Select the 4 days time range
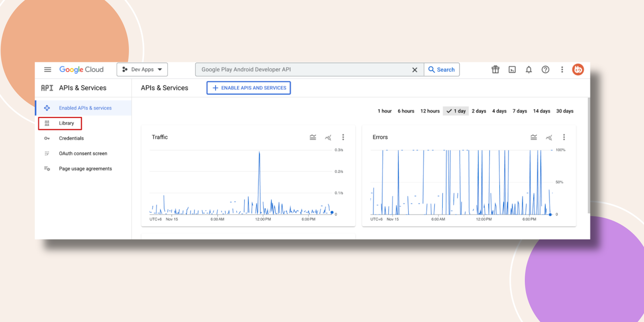644x322 pixels. (499, 111)
